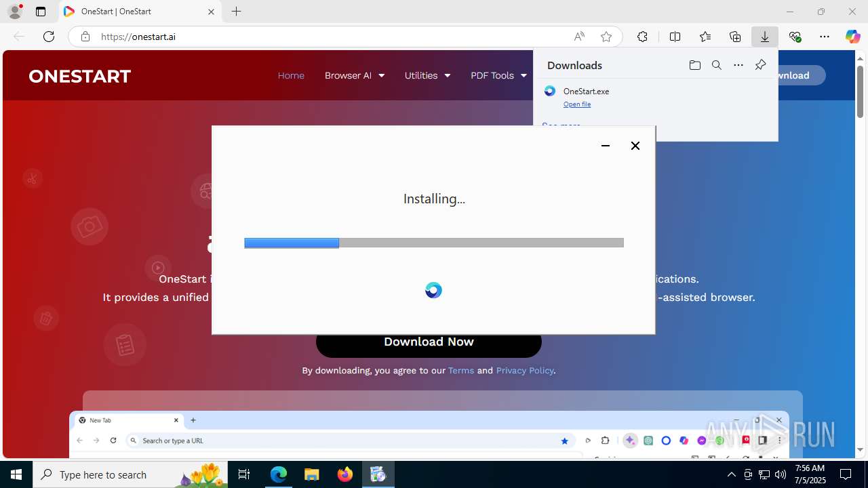868x488 pixels.
Task: Search downloads with magnifier icon
Action: (716, 65)
